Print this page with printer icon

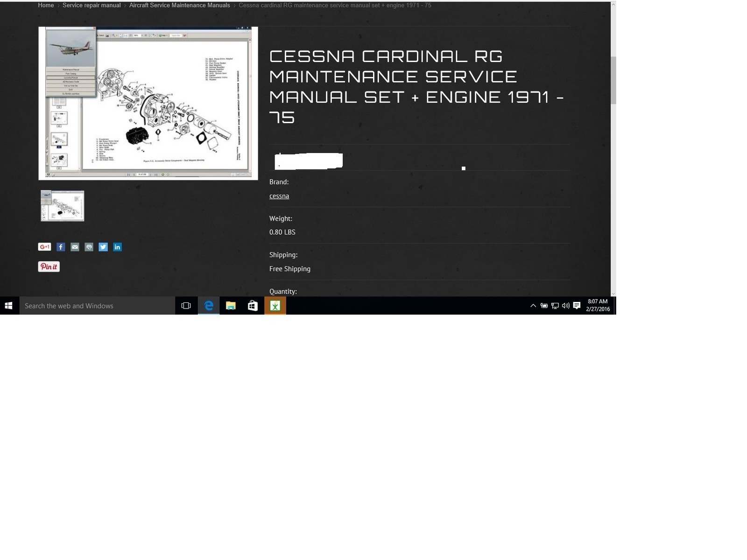tap(89, 247)
